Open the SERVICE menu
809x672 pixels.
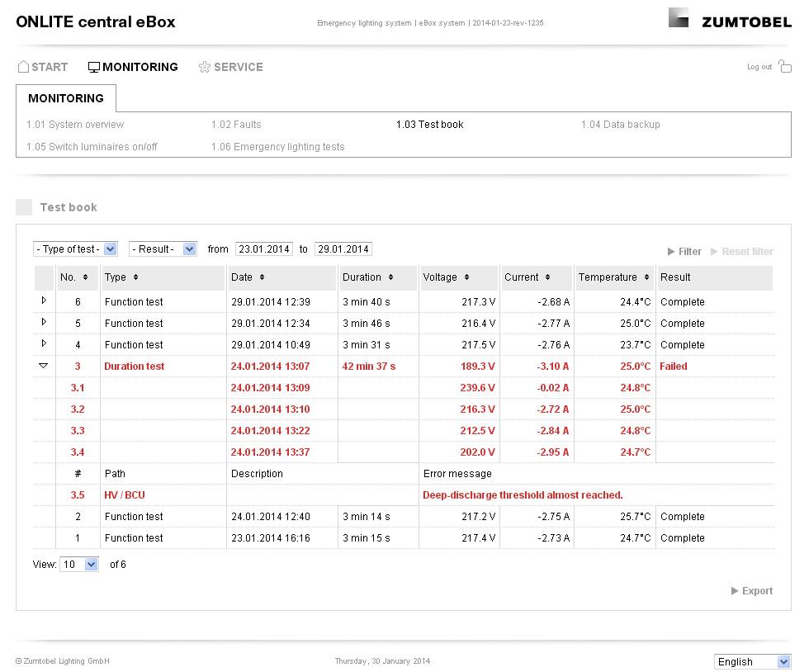click(x=239, y=67)
